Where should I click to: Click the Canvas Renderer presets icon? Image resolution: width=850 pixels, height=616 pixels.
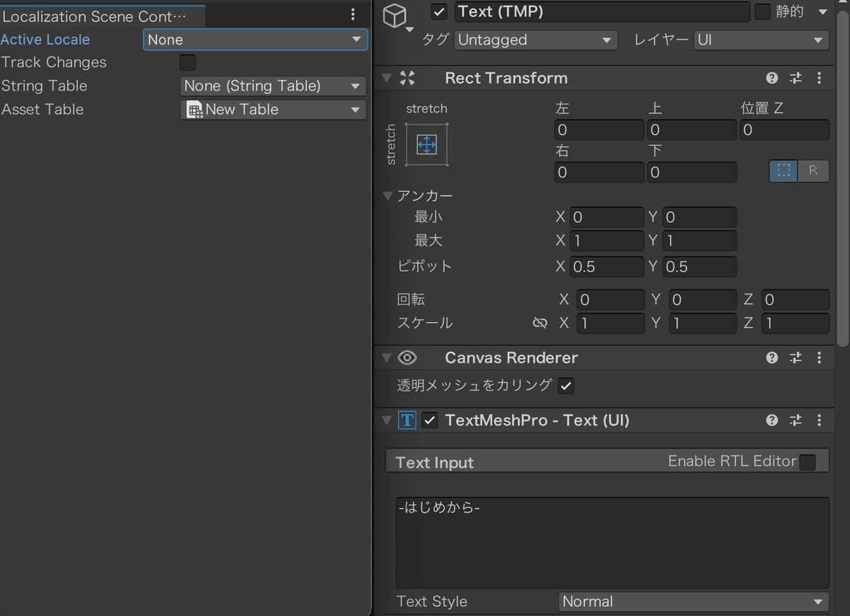point(795,358)
